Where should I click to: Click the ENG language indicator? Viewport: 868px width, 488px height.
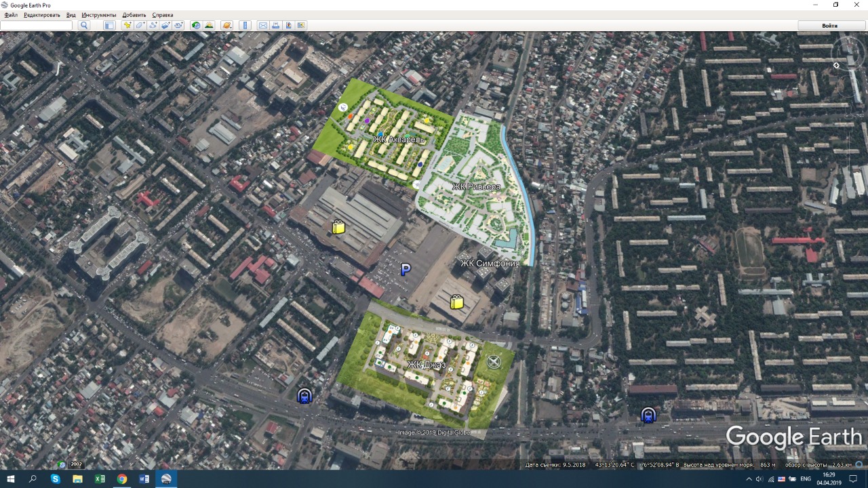[806, 479]
